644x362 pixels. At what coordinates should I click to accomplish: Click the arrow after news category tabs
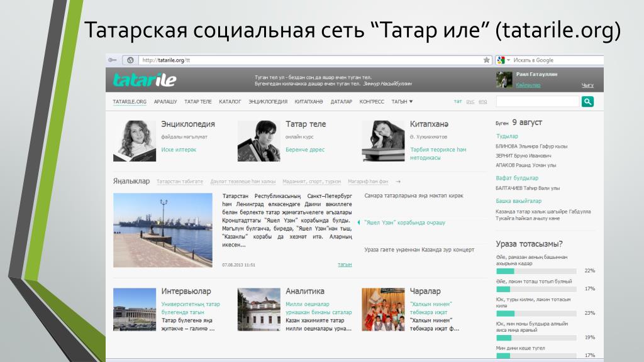click(x=398, y=182)
